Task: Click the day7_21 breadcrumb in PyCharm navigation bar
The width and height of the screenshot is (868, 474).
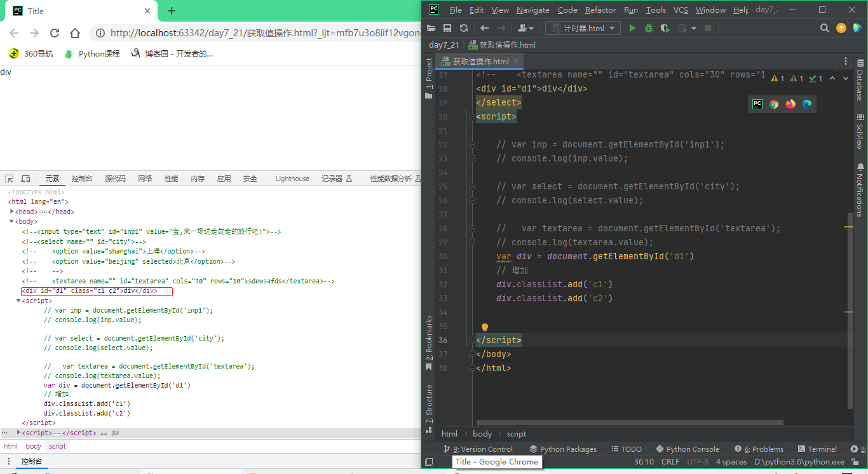Action: tap(444, 45)
